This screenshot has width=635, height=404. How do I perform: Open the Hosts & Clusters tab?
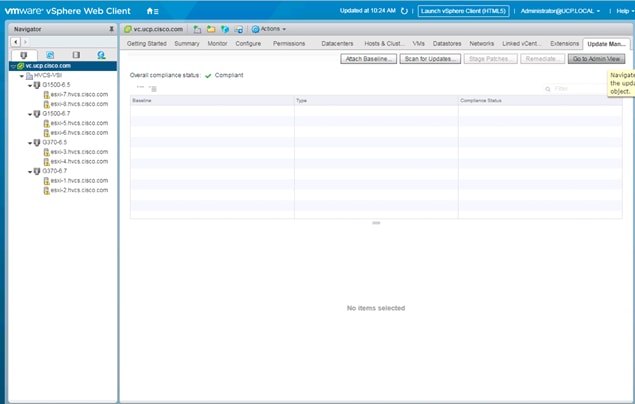(x=383, y=43)
